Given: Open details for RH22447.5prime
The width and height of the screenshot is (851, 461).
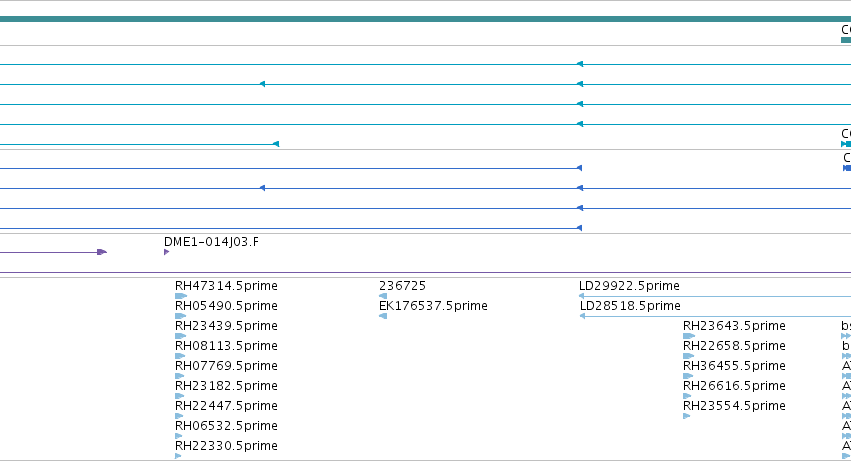Looking at the screenshot, I should [x=226, y=406].
